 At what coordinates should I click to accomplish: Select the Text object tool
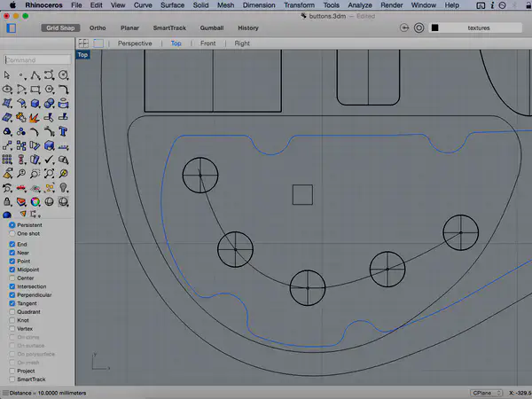coord(63,131)
